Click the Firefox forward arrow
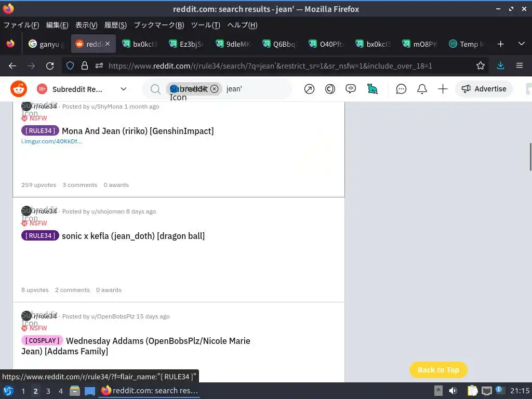This screenshot has width=532, height=399. click(31, 66)
